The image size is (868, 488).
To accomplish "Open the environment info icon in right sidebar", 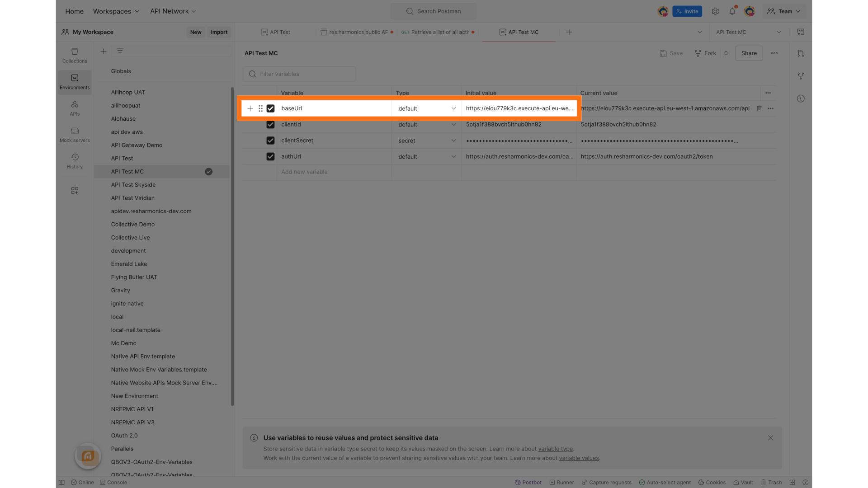I will coord(801,99).
